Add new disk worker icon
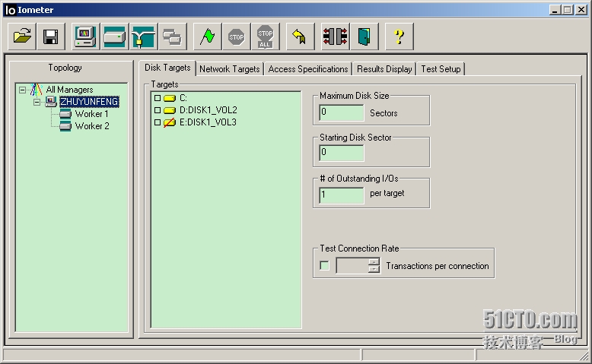Image resolution: width=592 pixels, height=364 pixels. point(114,36)
